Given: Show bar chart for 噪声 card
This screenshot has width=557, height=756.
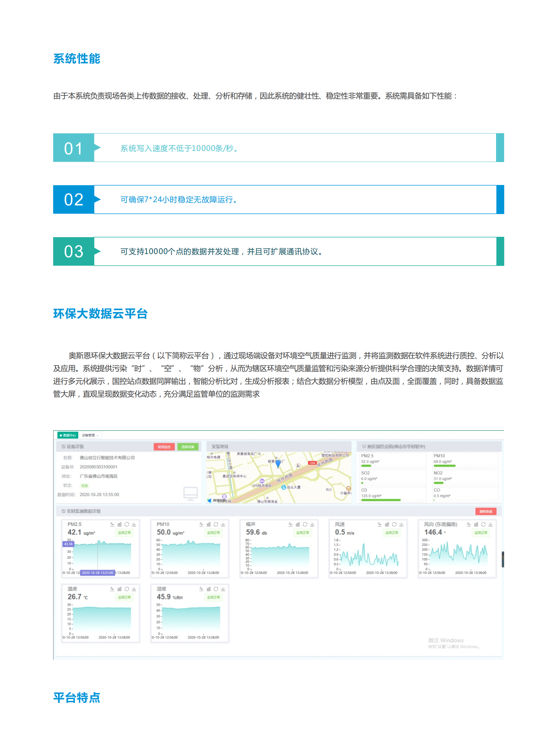Looking at the screenshot, I should point(298,524).
